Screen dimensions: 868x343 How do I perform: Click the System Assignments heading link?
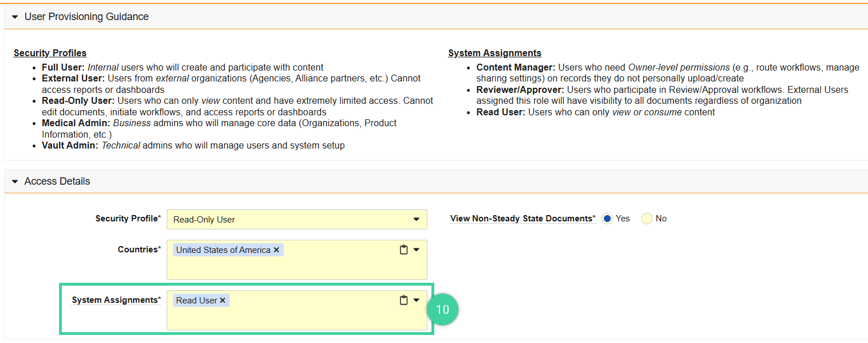[495, 52]
